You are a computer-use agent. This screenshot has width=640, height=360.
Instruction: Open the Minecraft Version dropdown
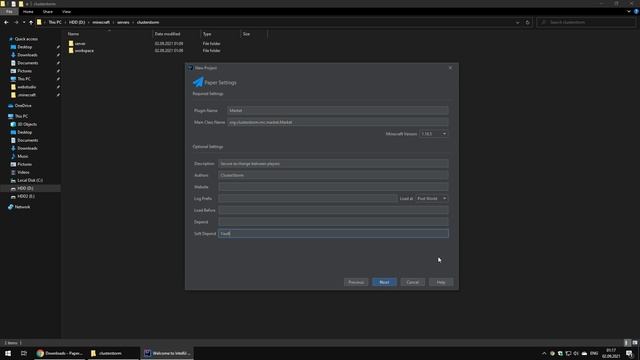point(433,134)
